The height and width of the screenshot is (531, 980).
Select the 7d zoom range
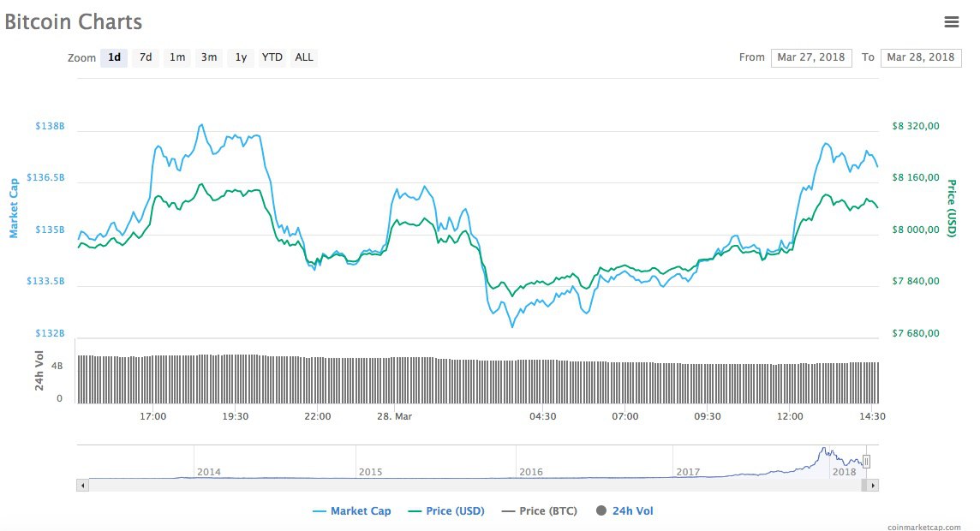146,57
